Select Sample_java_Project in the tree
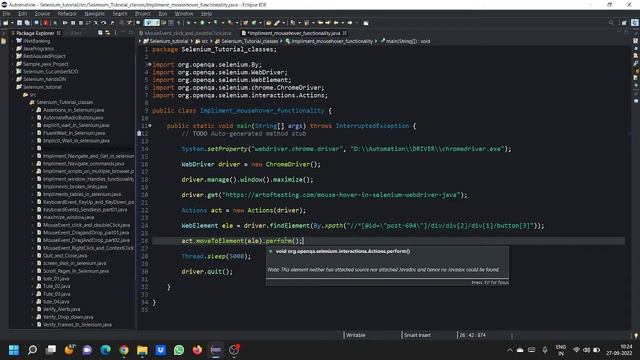640x360 pixels. [42, 64]
